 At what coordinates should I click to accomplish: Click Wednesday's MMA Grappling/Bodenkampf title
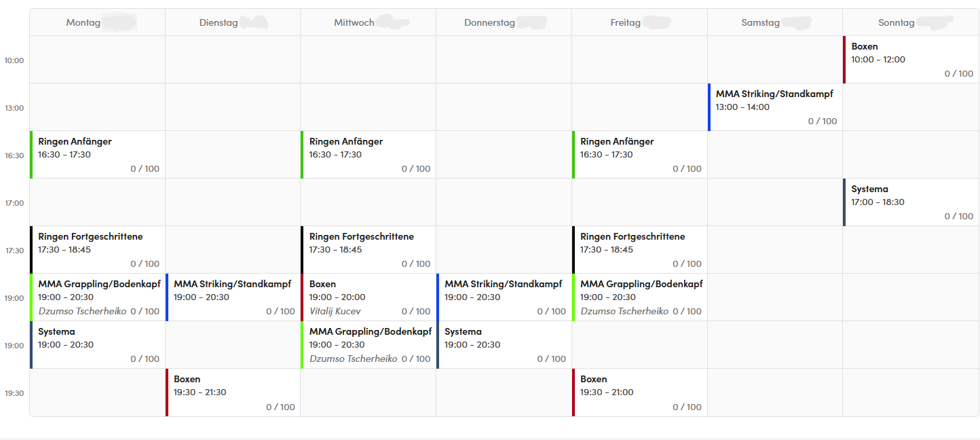(371, 332)
